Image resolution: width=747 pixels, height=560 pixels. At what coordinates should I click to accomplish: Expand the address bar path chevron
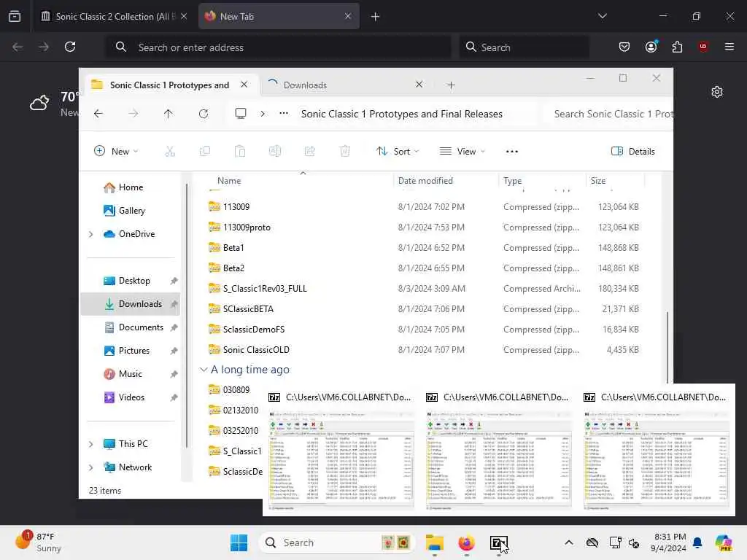(x=263, y=113)
